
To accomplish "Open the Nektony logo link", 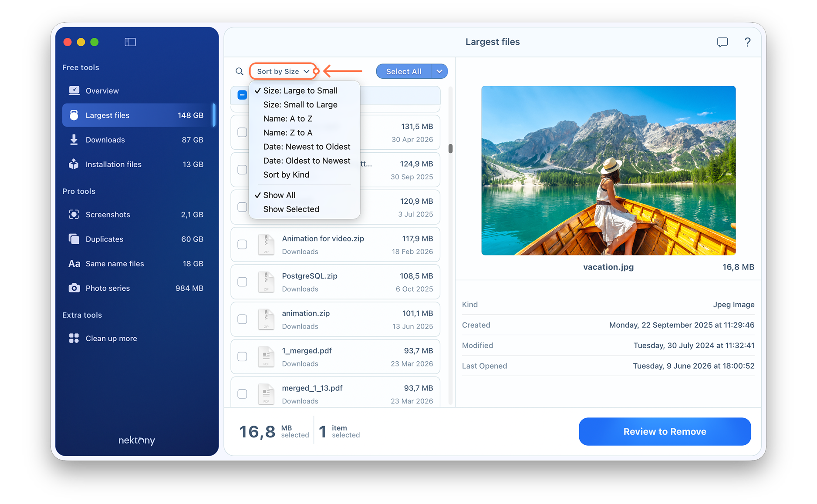I will click(137, 440).
